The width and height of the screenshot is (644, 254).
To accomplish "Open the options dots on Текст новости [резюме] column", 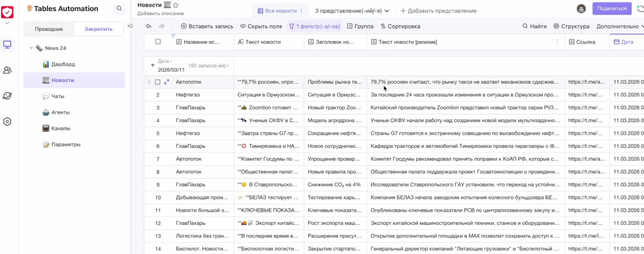I will [x=557, y=42].
